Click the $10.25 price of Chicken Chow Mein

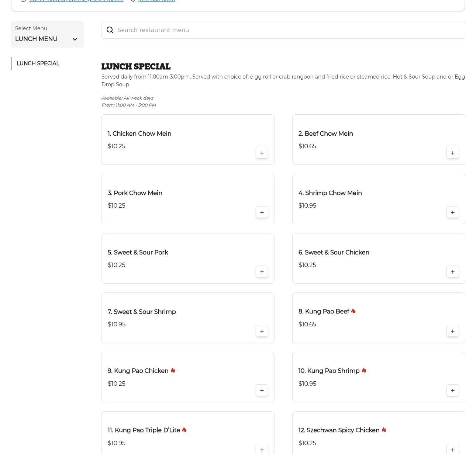pos(117,146)
